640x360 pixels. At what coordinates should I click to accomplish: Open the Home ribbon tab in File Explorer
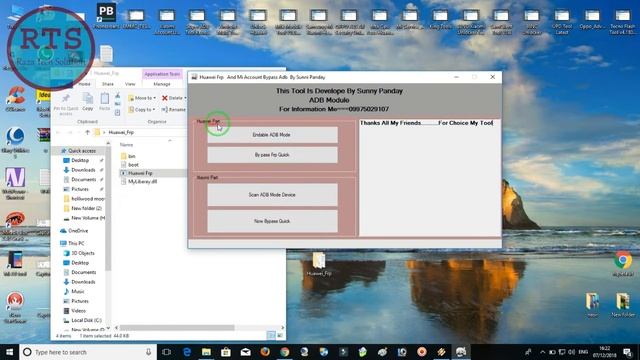(84, 84)
